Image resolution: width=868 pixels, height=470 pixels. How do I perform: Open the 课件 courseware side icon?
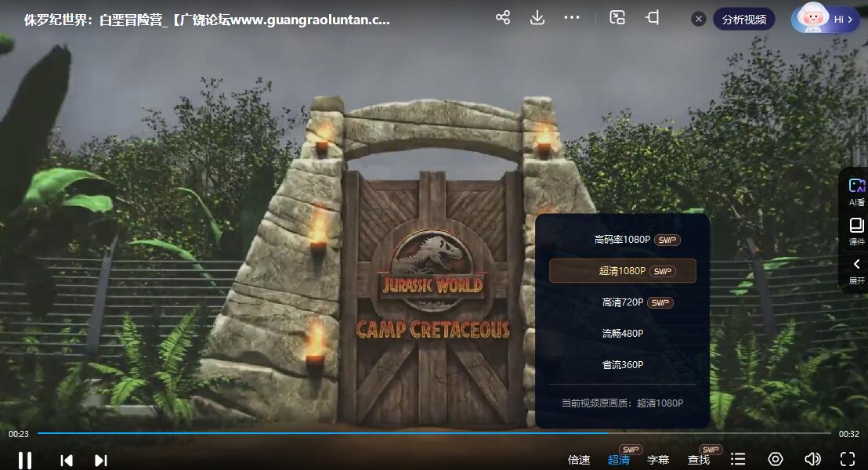[856, 231]
